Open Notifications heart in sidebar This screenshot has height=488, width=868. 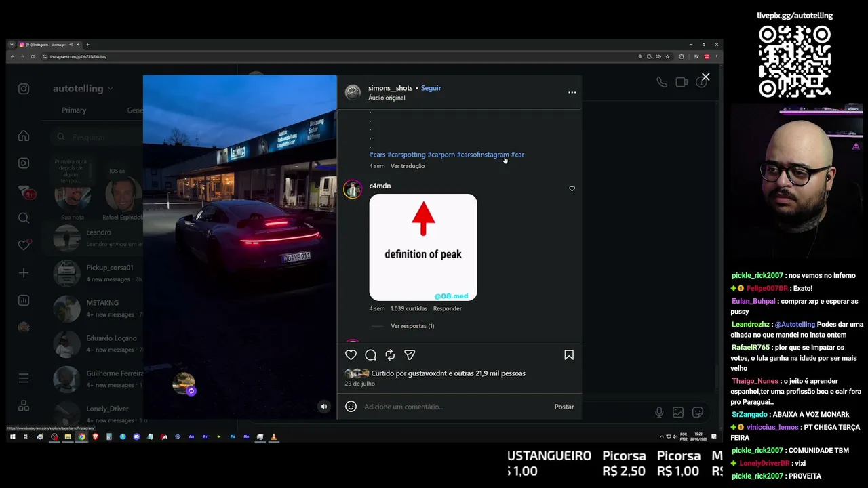click(24, 245)
